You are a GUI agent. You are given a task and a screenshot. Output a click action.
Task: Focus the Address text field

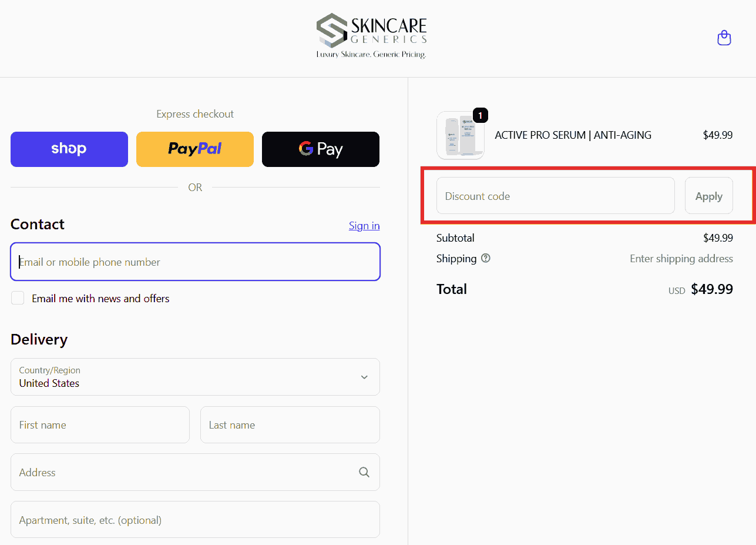point(182,472)
